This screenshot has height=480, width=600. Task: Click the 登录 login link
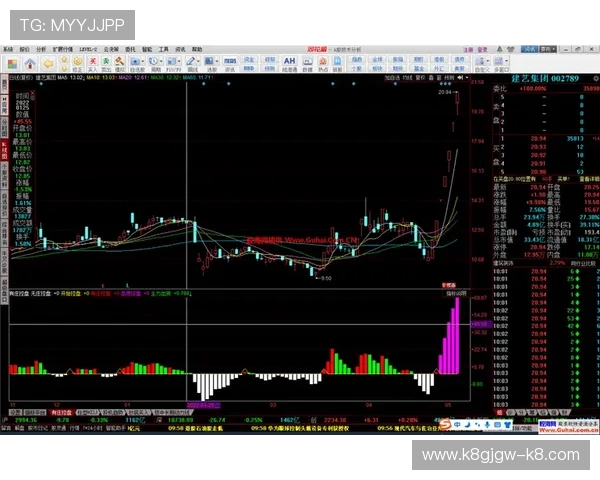pyautogui.click(x=482, y=49)
